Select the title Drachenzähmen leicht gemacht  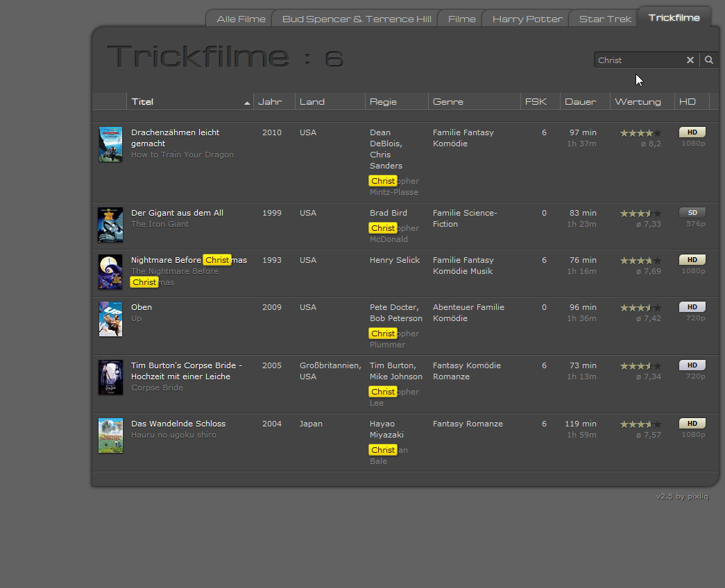coord(176,138)
